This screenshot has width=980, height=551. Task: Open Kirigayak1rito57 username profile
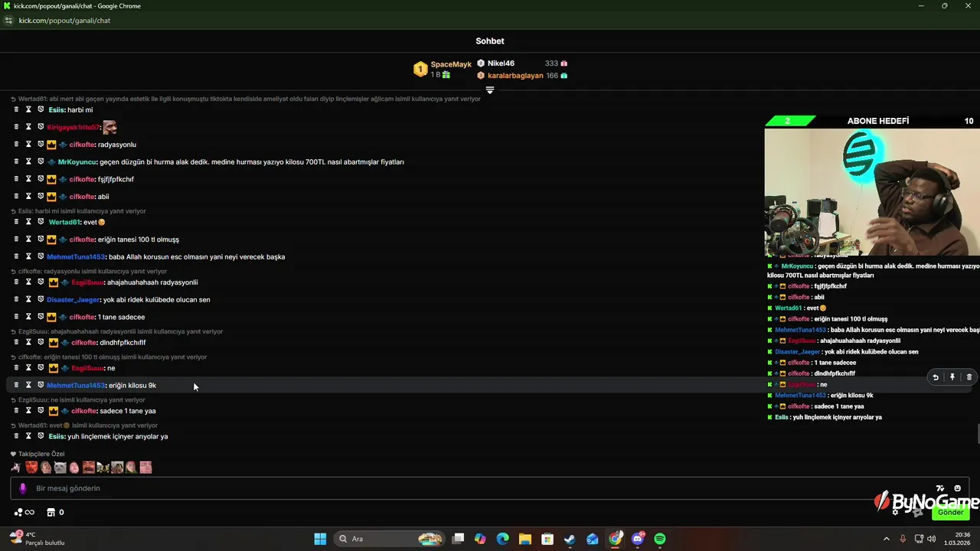[x=73, y=127]
